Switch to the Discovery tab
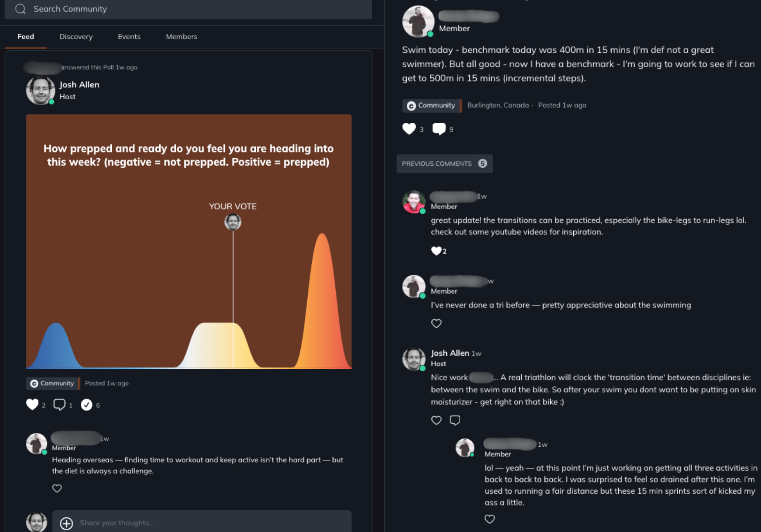This screenshot has height=532, width=761. point(76,37)
